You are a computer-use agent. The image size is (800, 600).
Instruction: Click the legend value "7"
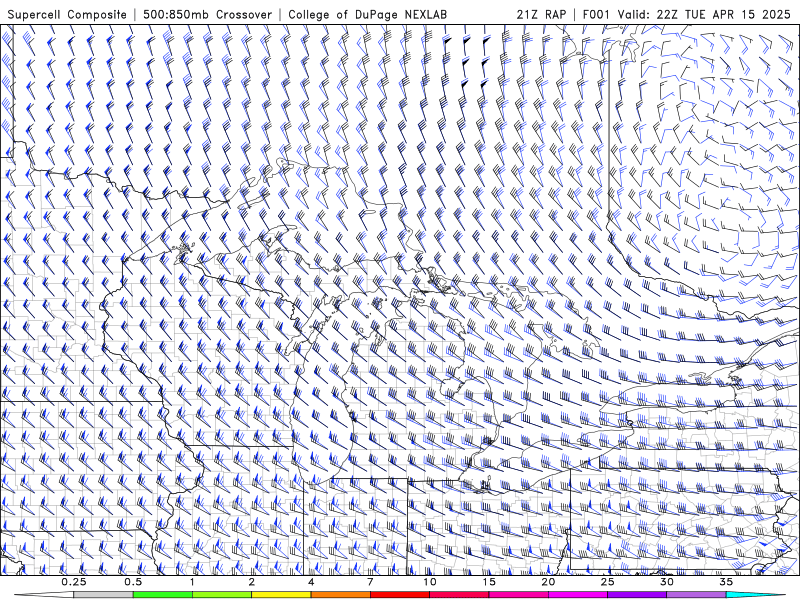[370, 582]
